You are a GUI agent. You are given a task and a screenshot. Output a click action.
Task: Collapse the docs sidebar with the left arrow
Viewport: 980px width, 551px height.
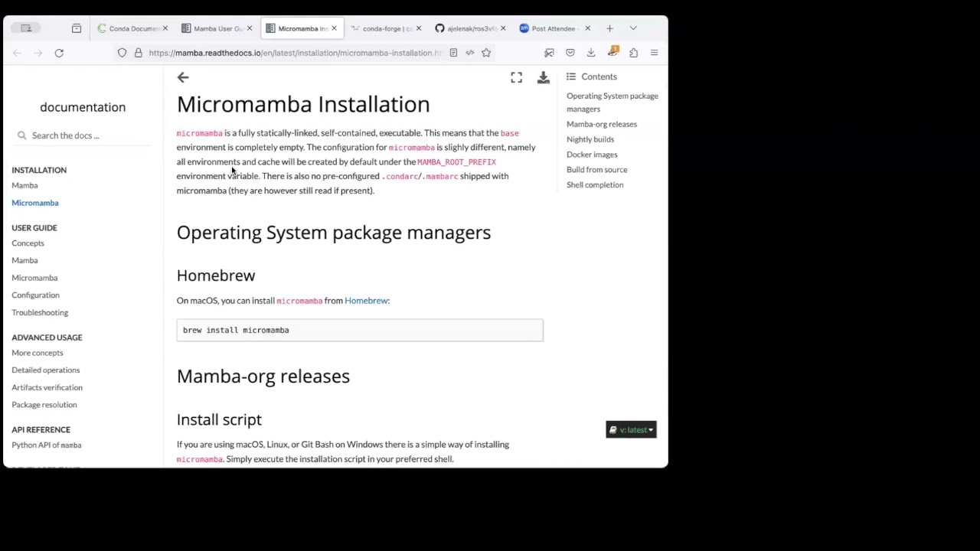[183, 77]
